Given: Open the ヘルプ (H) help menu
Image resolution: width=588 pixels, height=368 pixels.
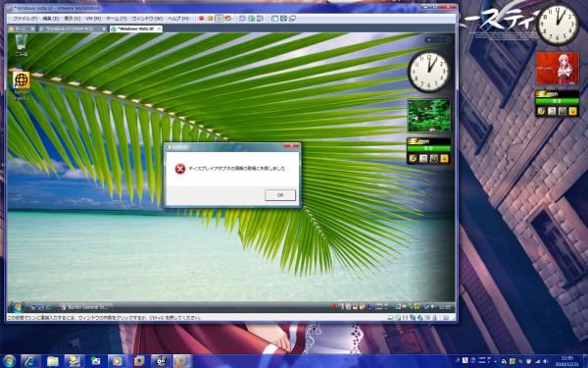Looking at the screenshot, I should (177, 19).
